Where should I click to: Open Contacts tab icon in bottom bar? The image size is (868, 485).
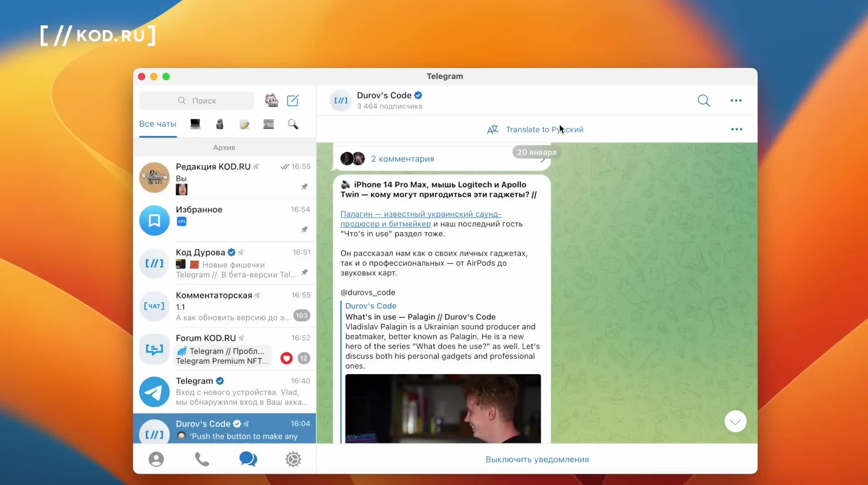tap(156, 459)
